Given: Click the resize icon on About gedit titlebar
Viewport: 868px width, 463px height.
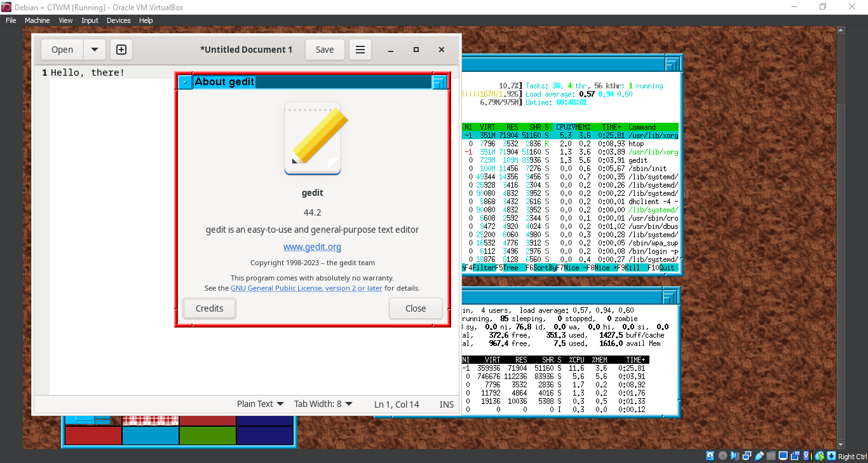Looking at the screenshot, I should [441, 81].
